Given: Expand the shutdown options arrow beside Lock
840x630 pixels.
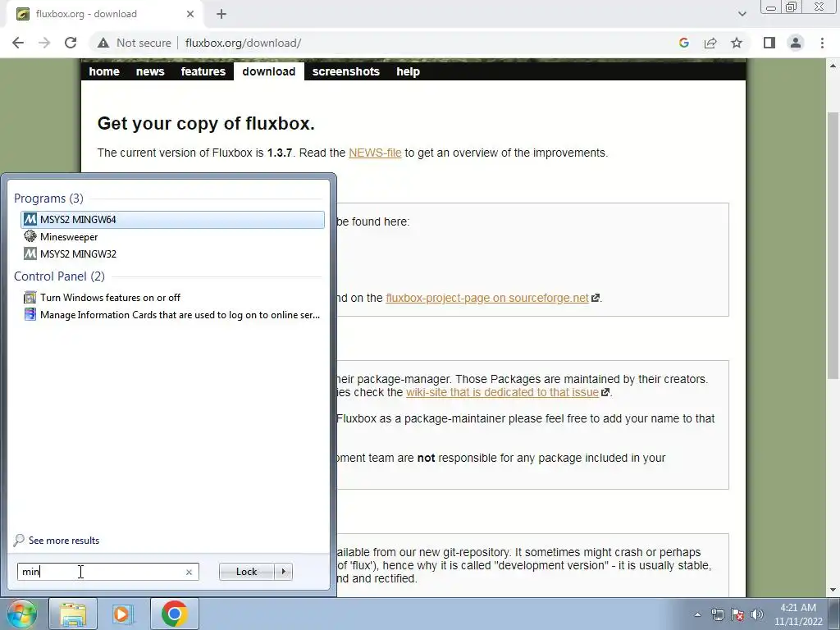Looking at the screenshot, I should 283,572.
